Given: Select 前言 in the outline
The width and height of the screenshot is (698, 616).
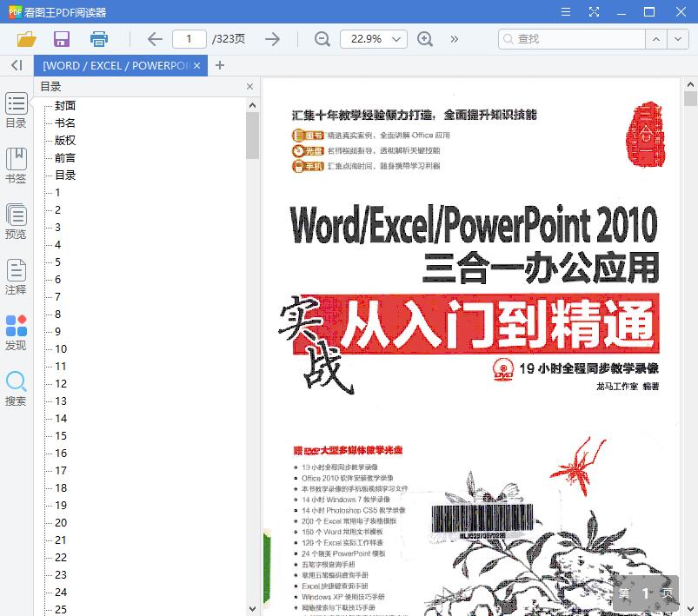Looking at the screenshot, I should [65, 157].
